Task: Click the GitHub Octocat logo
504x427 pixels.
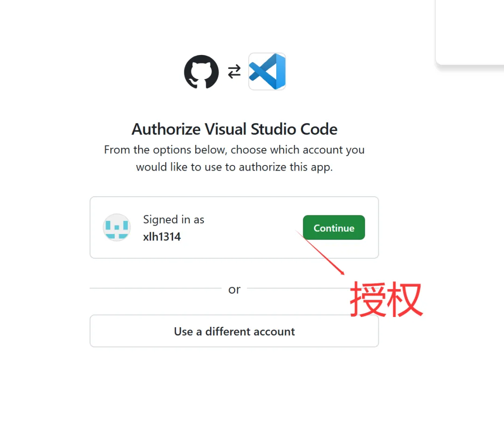Action: point(201,72)
